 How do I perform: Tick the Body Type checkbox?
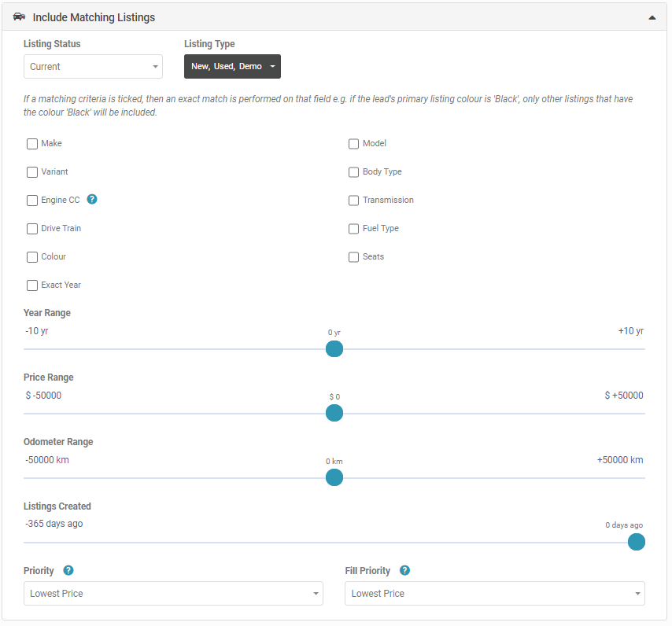coord(354,172)
